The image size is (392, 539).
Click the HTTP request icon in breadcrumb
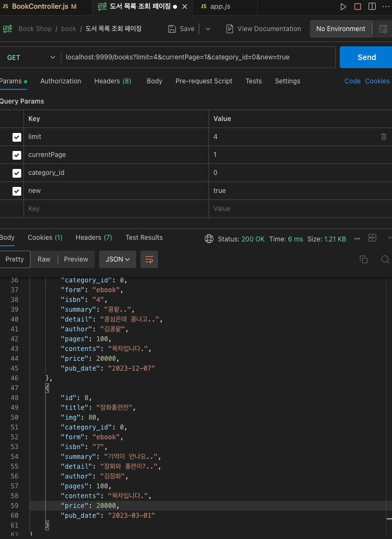[x=8, y=29]
